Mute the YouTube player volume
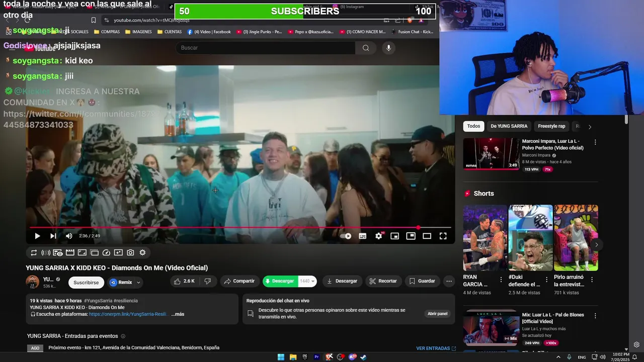The height and width of the screenshot is (362, 644). click(69, 236)
